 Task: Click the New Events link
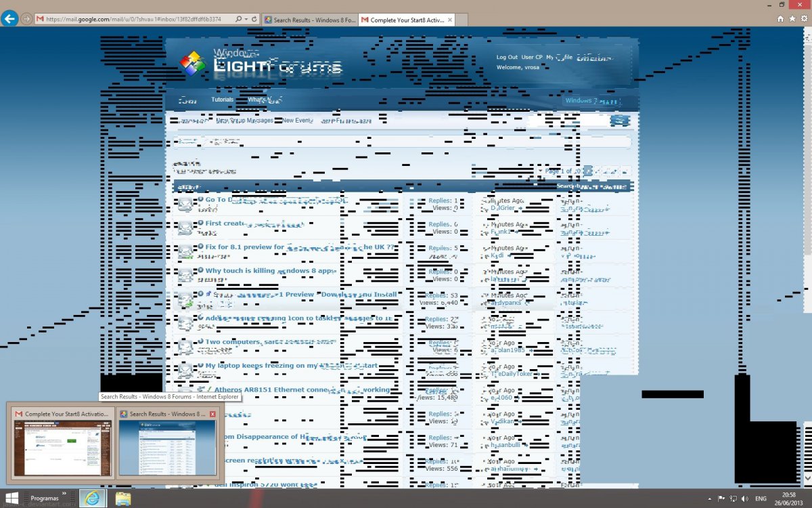tap(298, 121)
